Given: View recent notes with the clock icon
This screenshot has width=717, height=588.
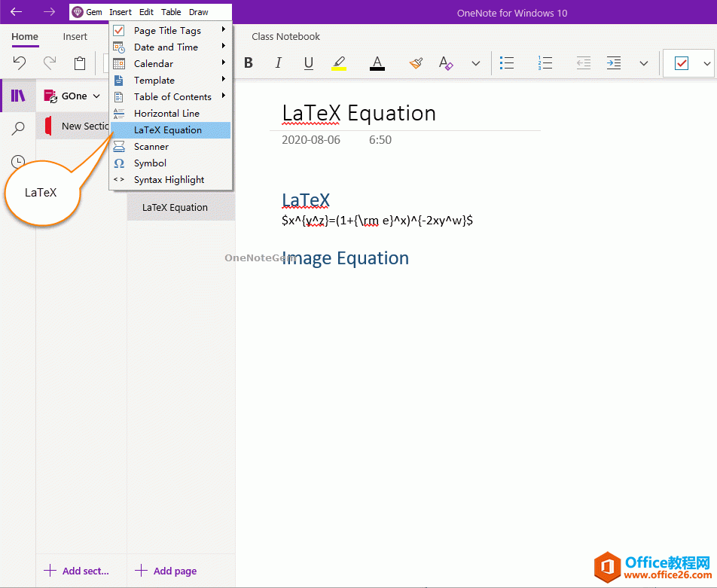Looking at the screenshot, I should 17,161.
